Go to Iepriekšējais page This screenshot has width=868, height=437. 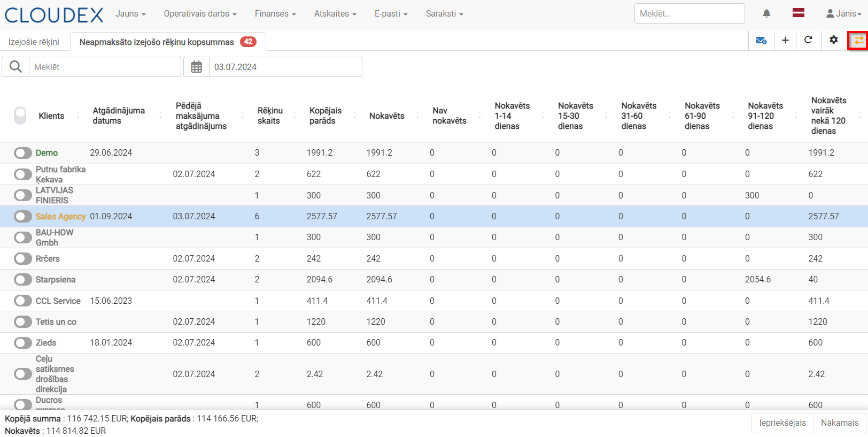click(x=782, y=423)
